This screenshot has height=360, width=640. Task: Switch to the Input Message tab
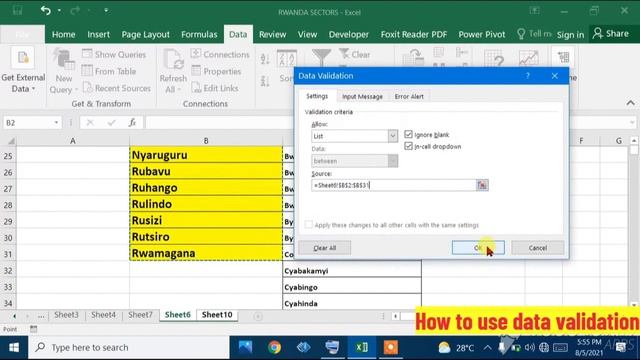pyautogui.click(x=362, y=96)
